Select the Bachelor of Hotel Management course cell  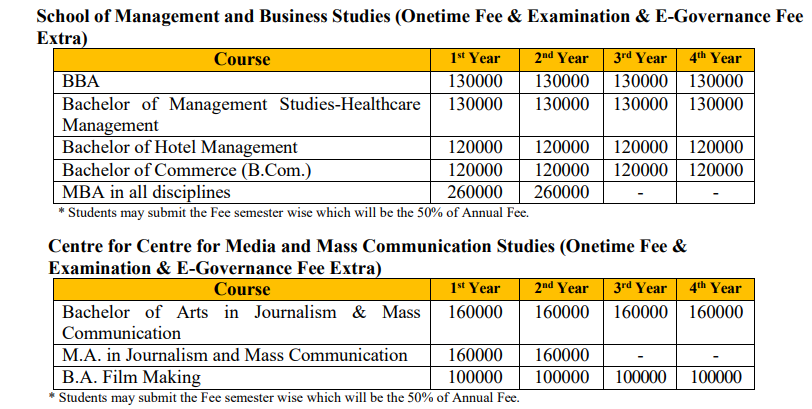[180, 148]
